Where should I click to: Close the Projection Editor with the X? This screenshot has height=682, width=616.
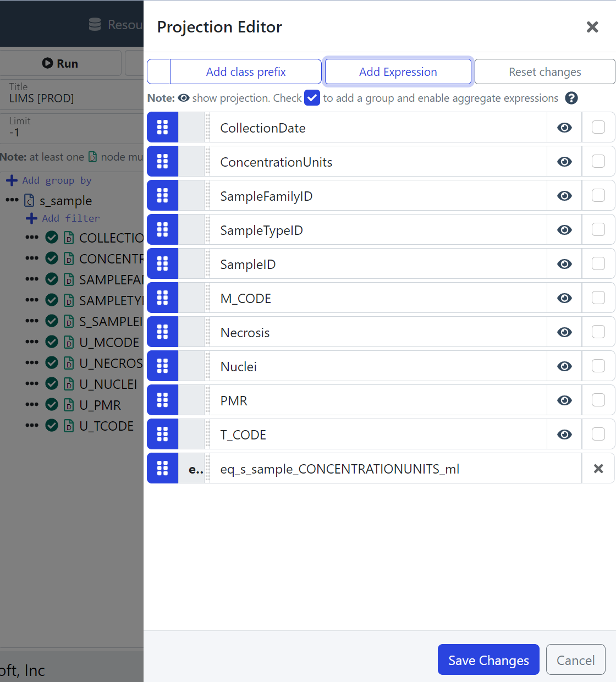(592, 27)
